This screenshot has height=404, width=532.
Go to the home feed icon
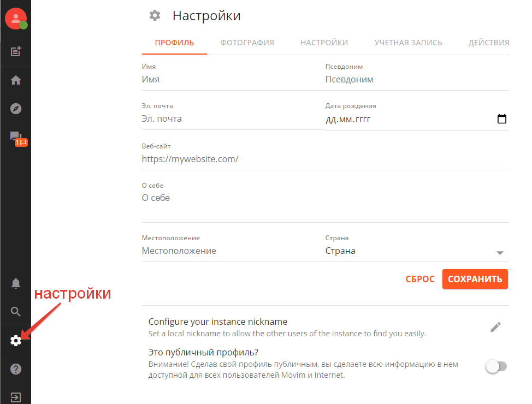(16, 80)
